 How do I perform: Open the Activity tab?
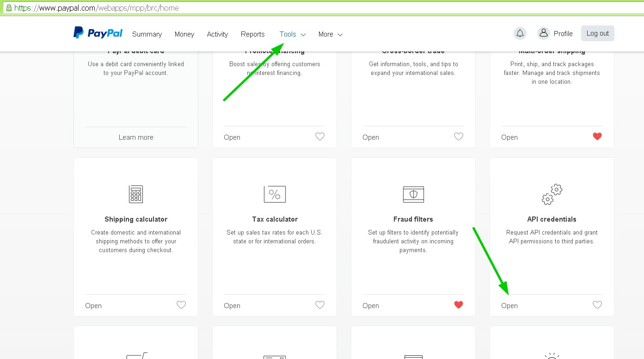click(x=217, y=34)
